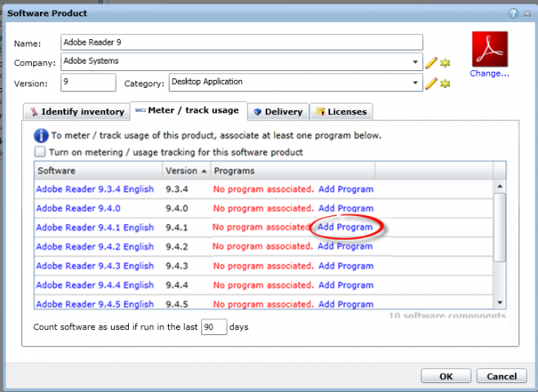538x392 pixels.
Task: Edit company with the pencil icon
Action: (431, 63)
